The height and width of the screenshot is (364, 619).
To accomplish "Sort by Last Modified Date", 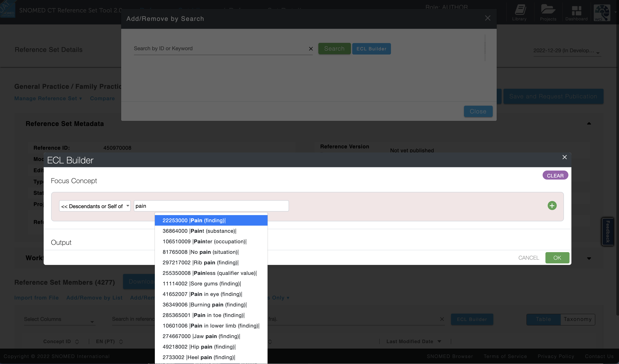I will [x=414, y=341].
